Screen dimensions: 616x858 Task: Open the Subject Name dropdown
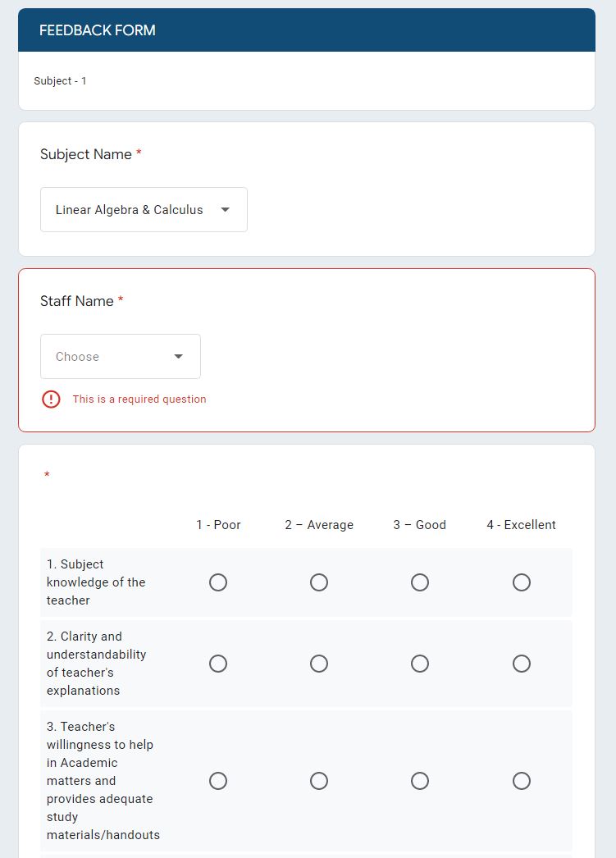144,209
